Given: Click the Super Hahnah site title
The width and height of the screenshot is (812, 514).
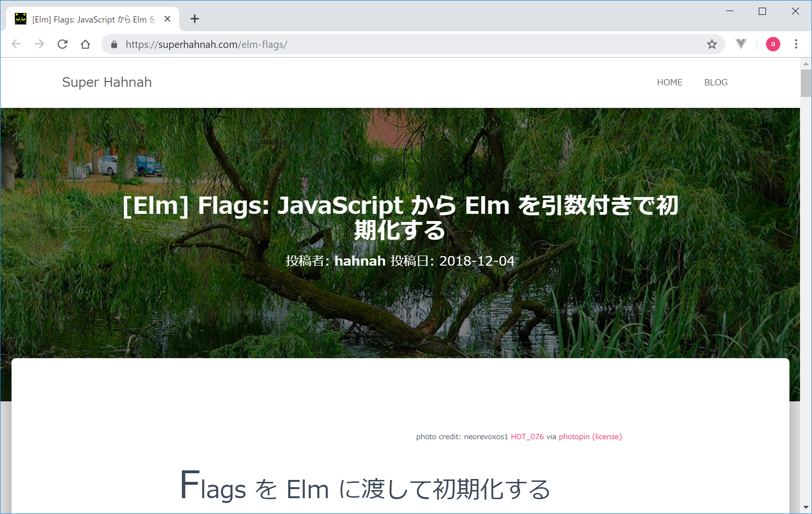Looking at the screenshot, I should click(107, 82).
